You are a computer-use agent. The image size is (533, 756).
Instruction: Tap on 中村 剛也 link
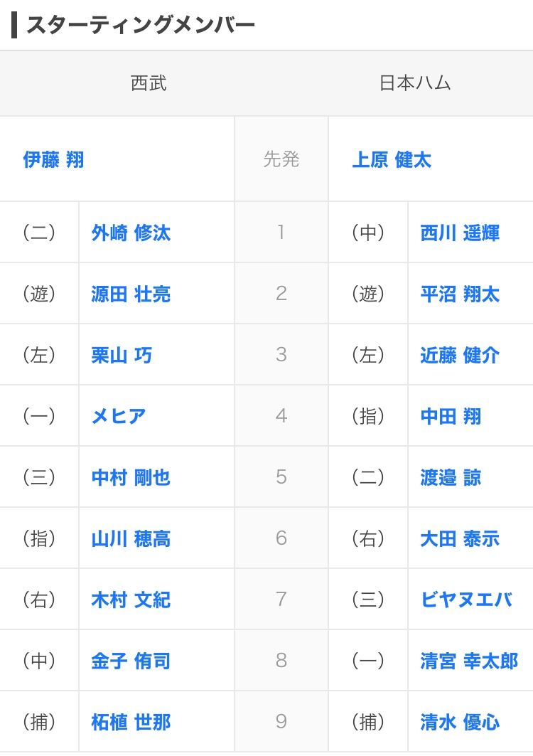[x=131, y=478]
